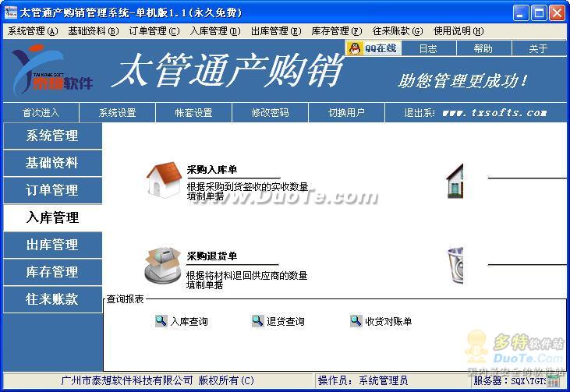Open the 订单管理(C) menu
570x392 pixels.
(154, 31)
